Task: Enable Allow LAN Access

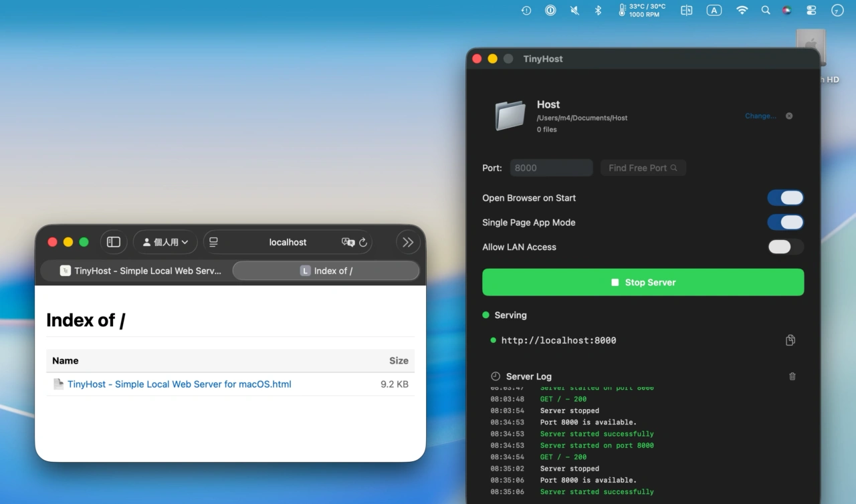Action: (x=785, y=247)
